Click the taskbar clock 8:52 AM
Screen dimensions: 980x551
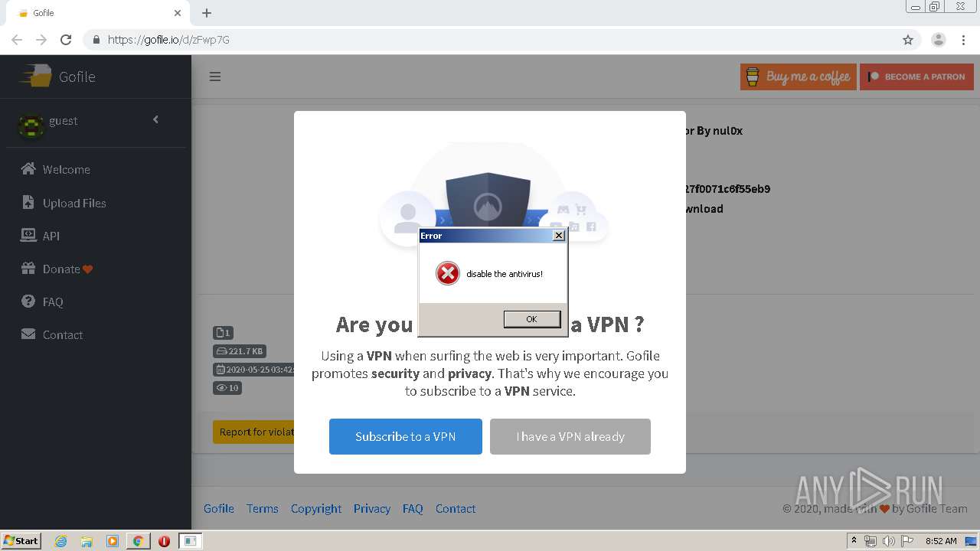pos(941,541)
